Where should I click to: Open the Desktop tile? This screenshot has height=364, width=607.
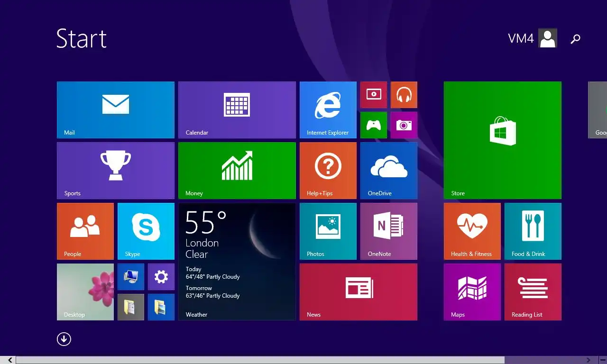tap(85, 292)
